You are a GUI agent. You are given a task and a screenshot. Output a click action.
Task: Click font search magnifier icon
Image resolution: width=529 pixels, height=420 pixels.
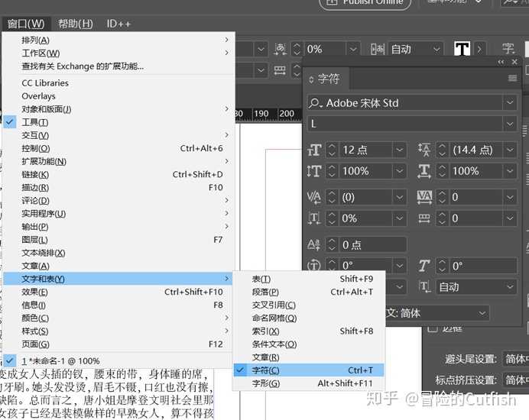316,103
